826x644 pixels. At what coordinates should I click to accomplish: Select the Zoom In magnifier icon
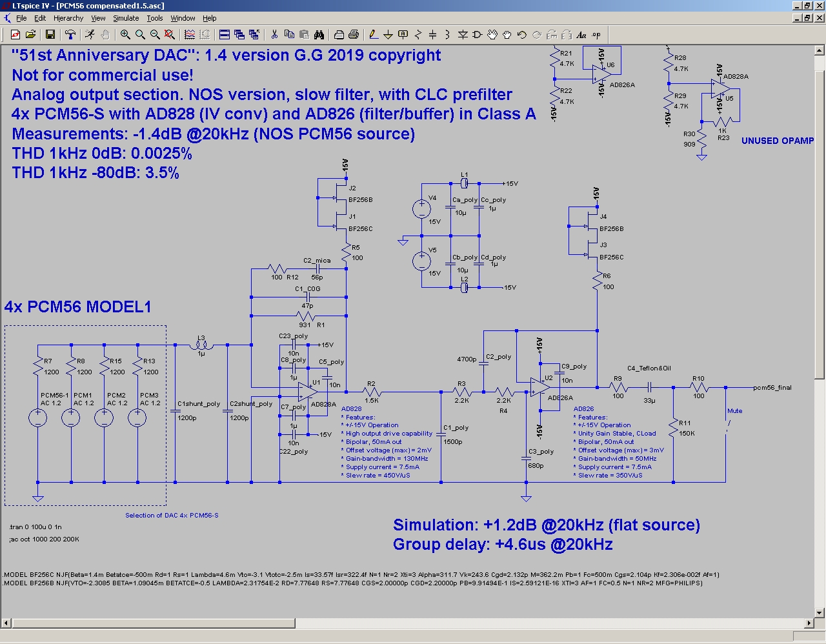[125, 34]
